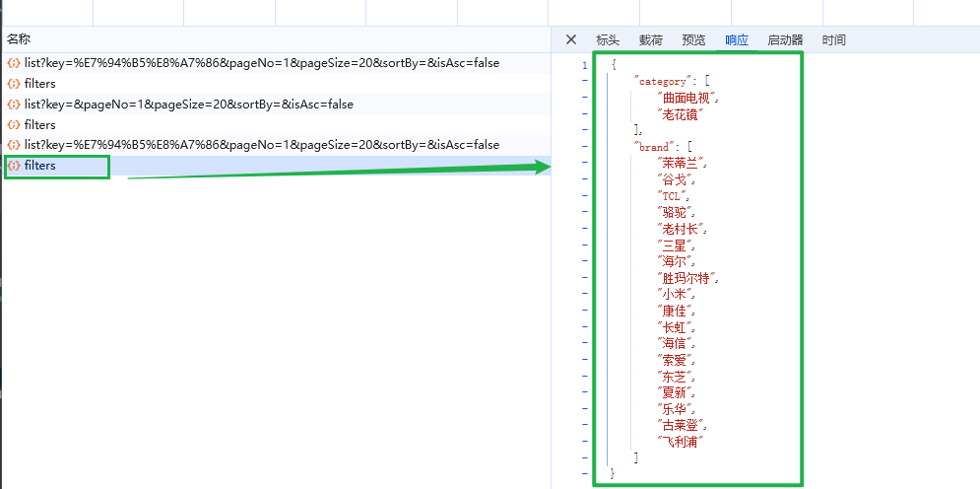
Task: Close the request details panel
Action: click(x=571, y=40)
